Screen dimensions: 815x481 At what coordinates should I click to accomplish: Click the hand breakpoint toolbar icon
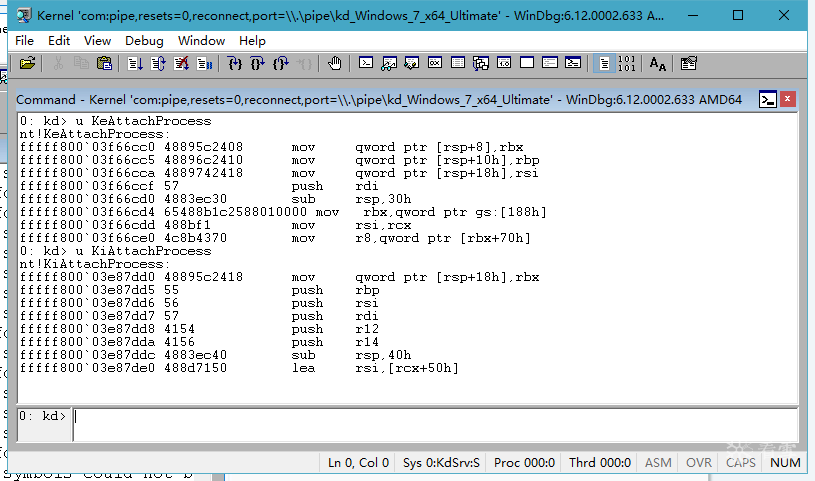[x=334, y=63]
